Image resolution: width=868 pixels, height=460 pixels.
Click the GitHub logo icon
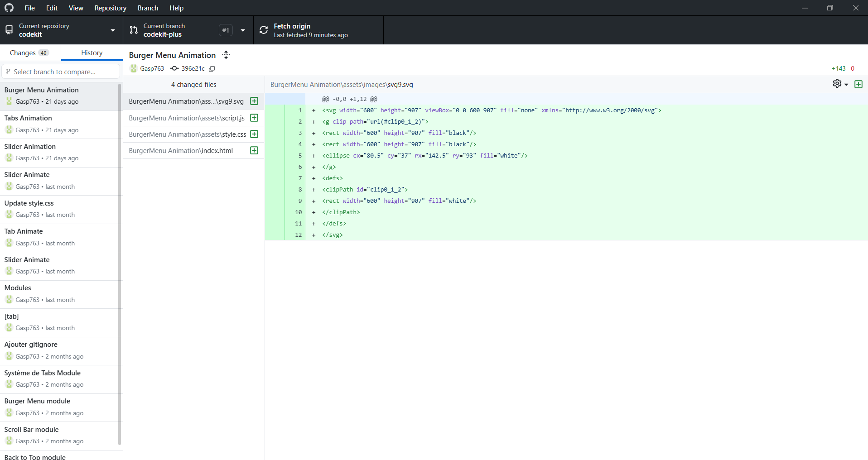click(9, 8)
